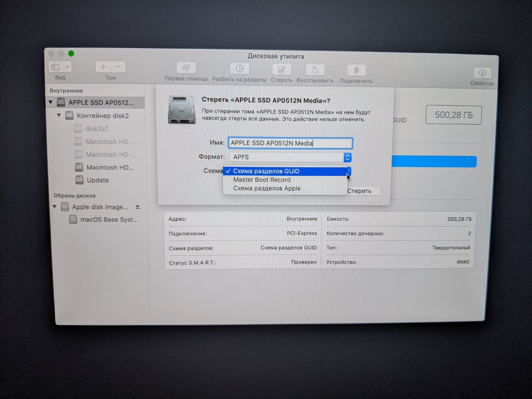Click Количество дочерних value 2
The image size is (532, 399).
tap(469, 233)
